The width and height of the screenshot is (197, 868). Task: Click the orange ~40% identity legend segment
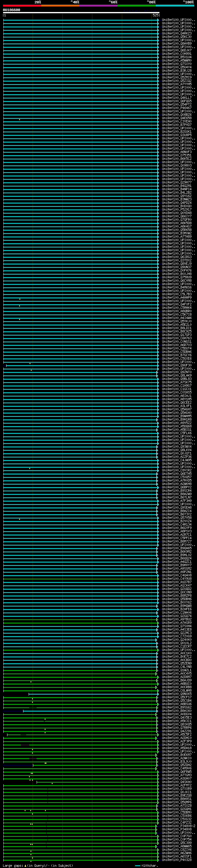(60, 6)
